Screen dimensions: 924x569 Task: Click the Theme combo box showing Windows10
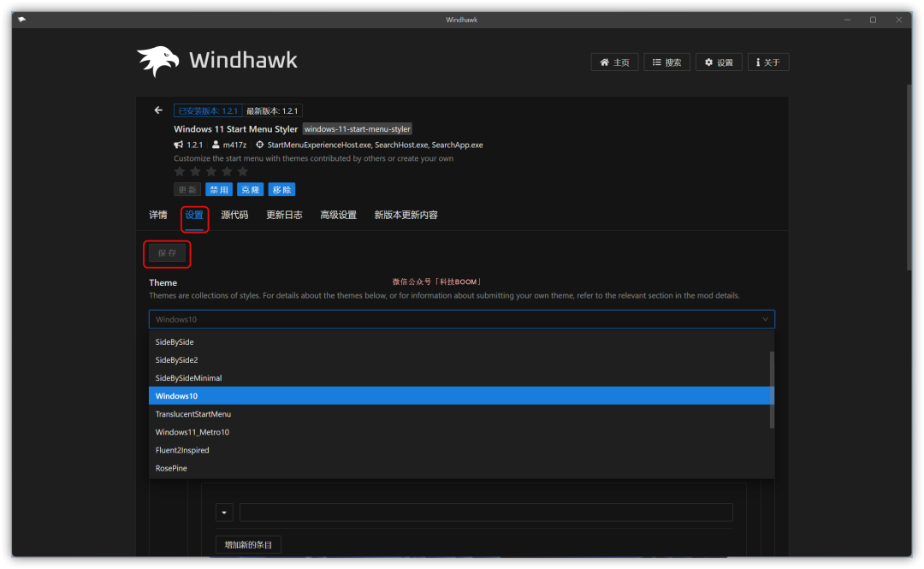[461, 320]
